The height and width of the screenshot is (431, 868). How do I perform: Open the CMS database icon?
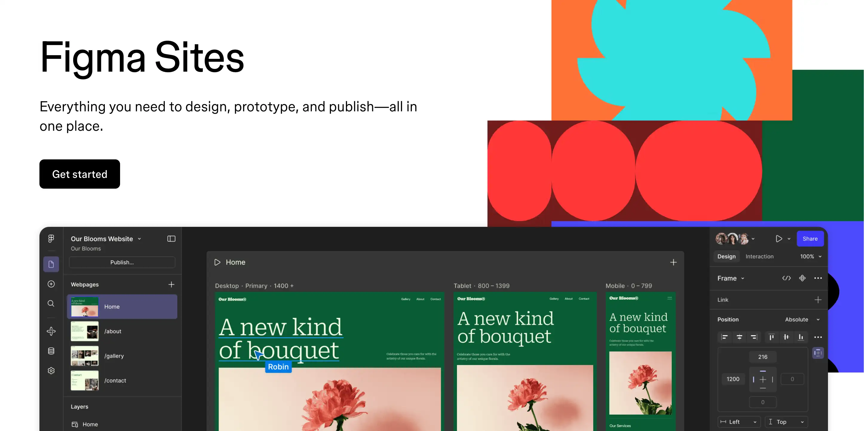(51, 351)
